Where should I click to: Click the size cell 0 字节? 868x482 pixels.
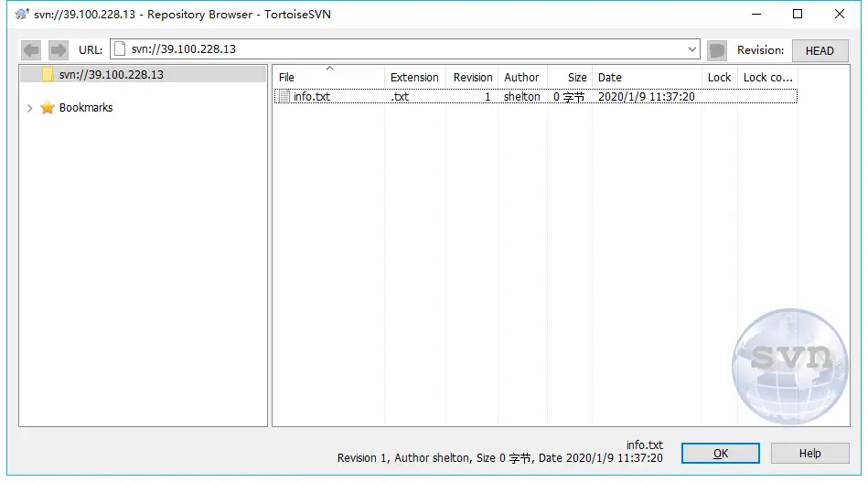[x=569, y=97]
